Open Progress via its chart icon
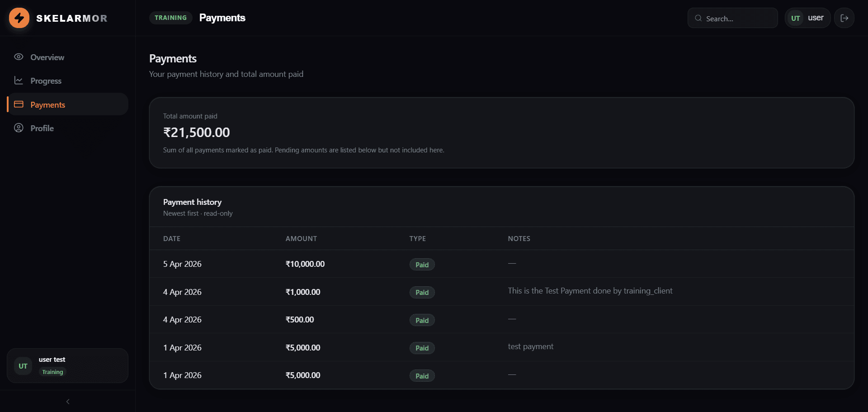The height and width of the screenshot is (412, 868). pyautogui.click(x=19, y=81)
